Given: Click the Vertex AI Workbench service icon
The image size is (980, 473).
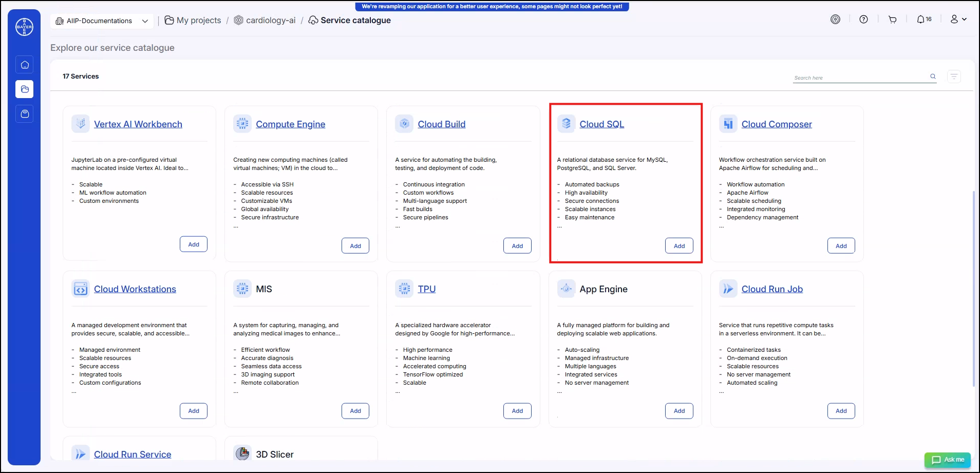Looking at the screenshot, I should point(81,124).
